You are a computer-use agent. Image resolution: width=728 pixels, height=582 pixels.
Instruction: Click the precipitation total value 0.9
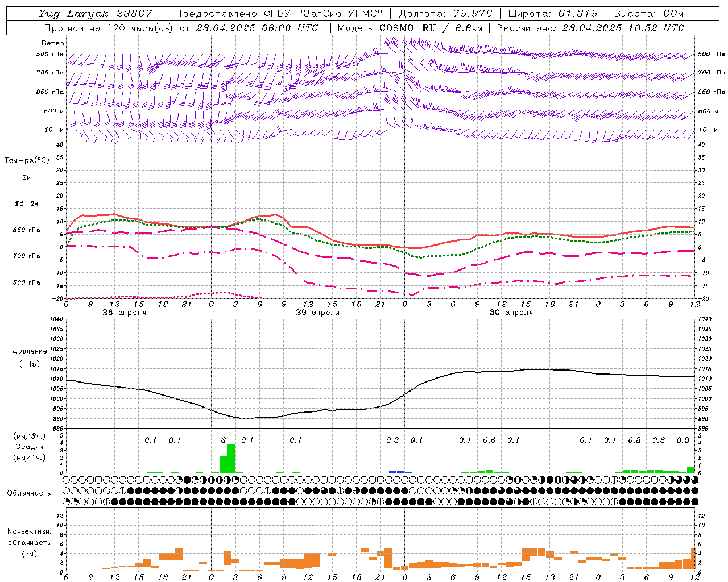pyautogui.click(x=682, y=440)
